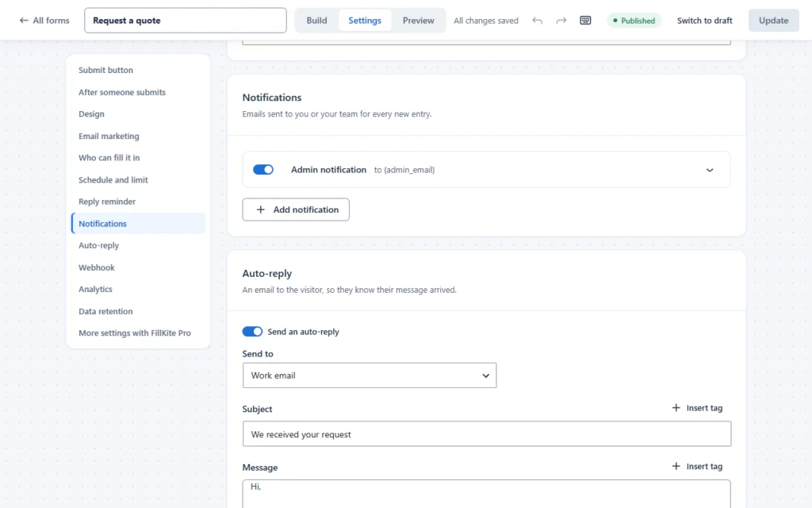Click the redo arrow icon
Image resolution: width=812 pixels, height=508 pixels.
pos(561,21)
